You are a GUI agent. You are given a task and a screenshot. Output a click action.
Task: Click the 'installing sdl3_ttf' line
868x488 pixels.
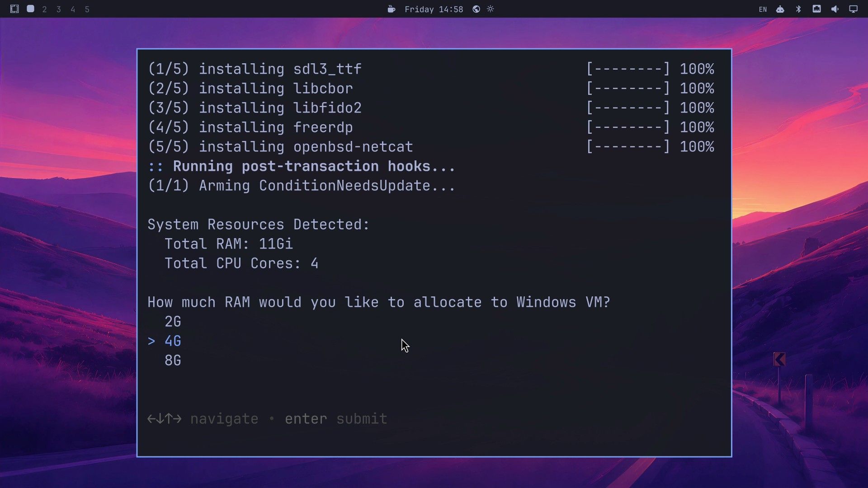[x=255, y=69]
